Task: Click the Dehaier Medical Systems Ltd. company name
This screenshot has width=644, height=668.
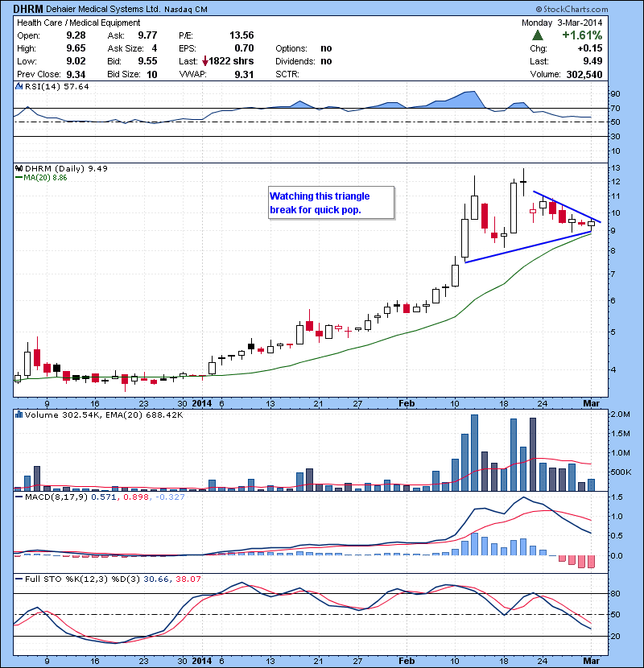Action: point(103,9)
